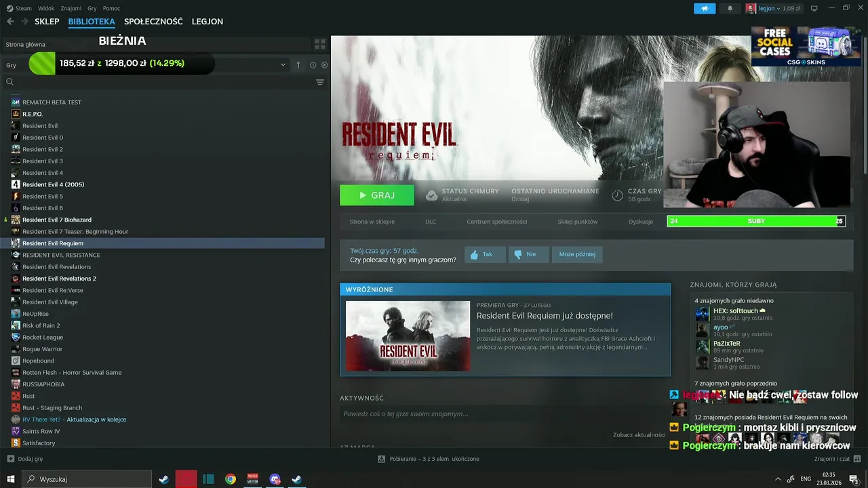Choose Może później for the recommendation
This screenshot has height=488, width=868.
[x=577, y=254]
